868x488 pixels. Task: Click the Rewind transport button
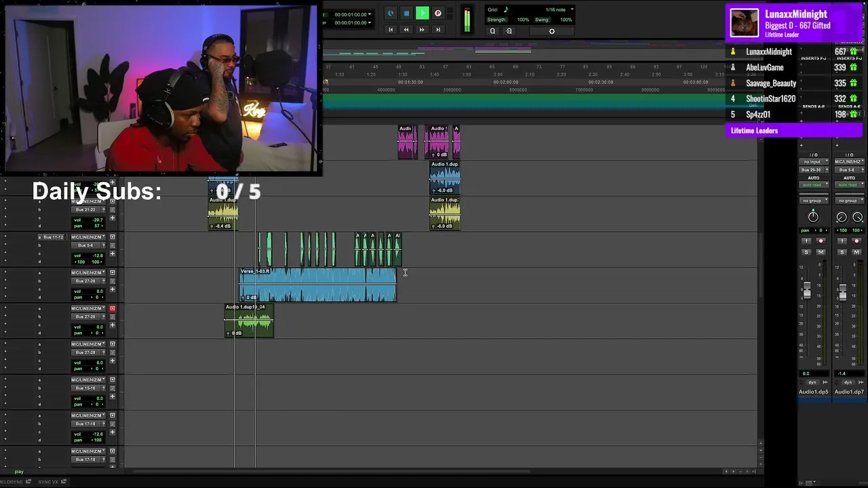[406, 30]
